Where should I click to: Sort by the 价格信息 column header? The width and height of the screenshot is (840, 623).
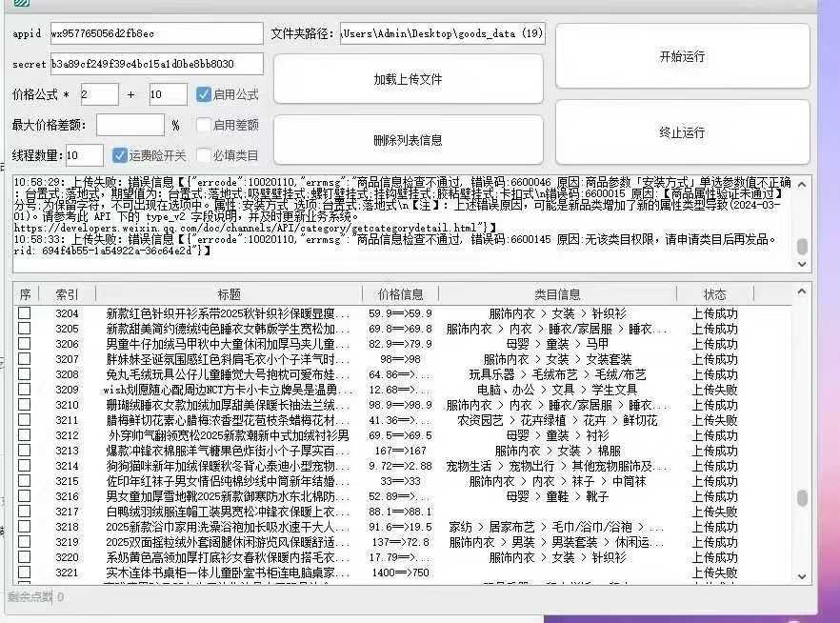click(400, 294)
